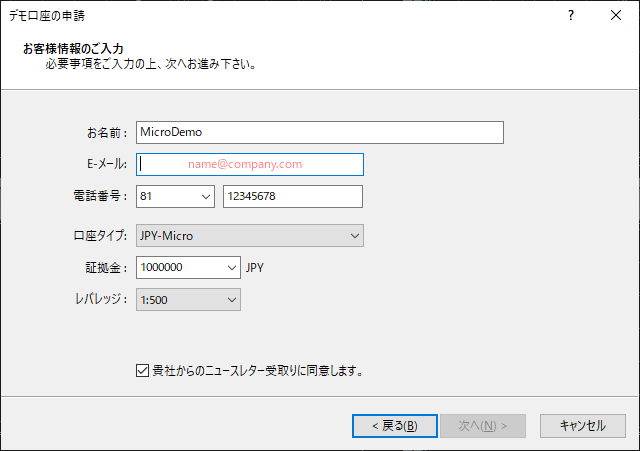Click the question mark help icon
Image resolution: width=640 pixels, height=451 pixels.
(571, 16)
